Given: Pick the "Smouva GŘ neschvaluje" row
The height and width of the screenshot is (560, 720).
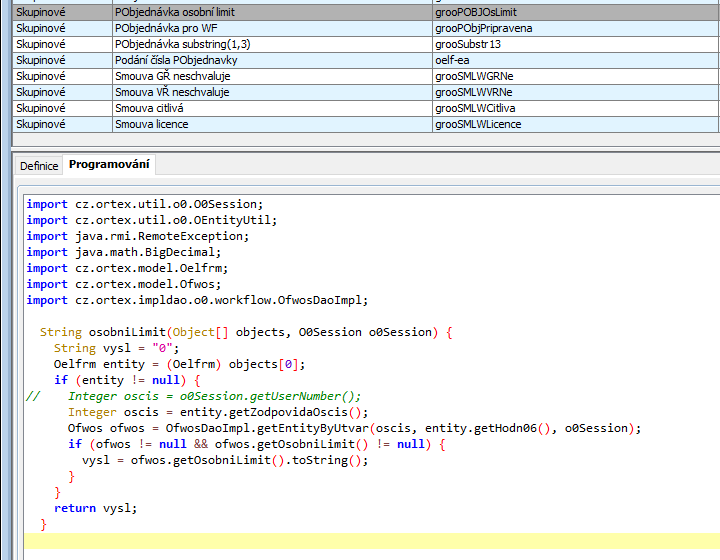Looking at the screenshot, I should (171, 76).
